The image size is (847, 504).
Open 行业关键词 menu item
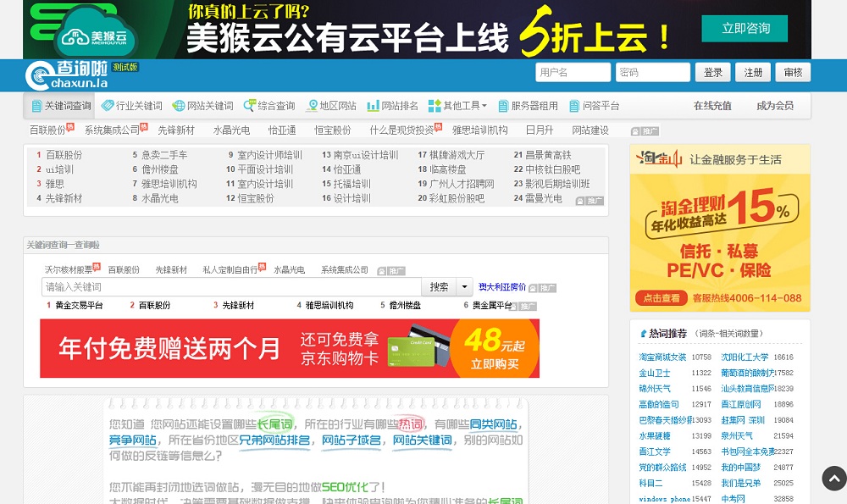pyautogui.click(x=132, y=106)
